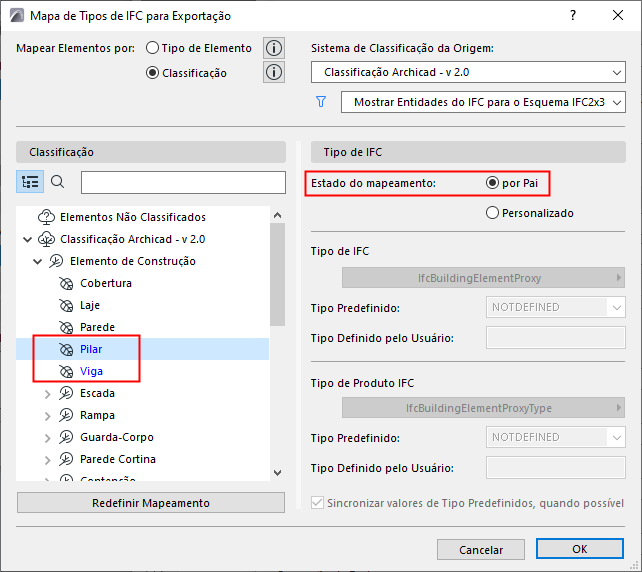642x572 pixels.
Task: Select the por Pai mapping state
Action: coord(492,183)
